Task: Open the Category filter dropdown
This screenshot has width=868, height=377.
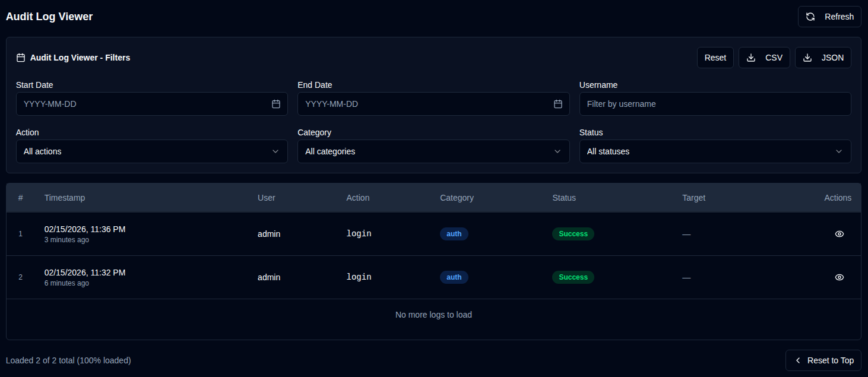Action: 433,151
